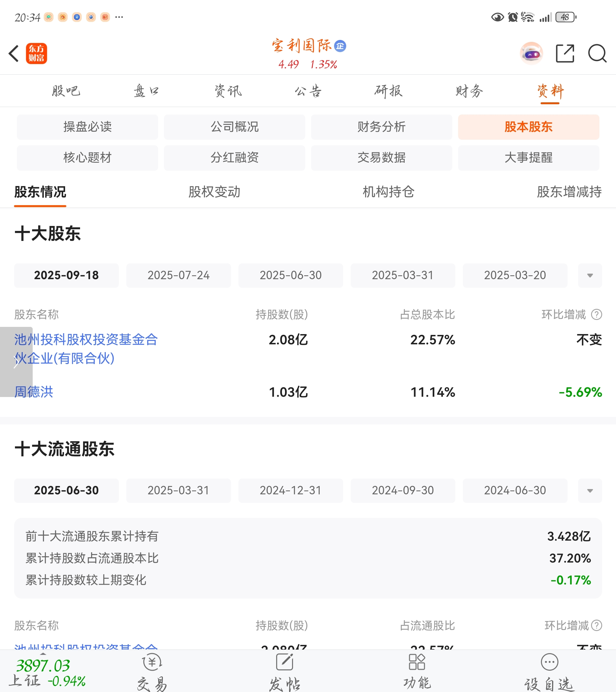
Task: Select date 2025-07-24 for top shareholders
Action: [x=178, y=275]
